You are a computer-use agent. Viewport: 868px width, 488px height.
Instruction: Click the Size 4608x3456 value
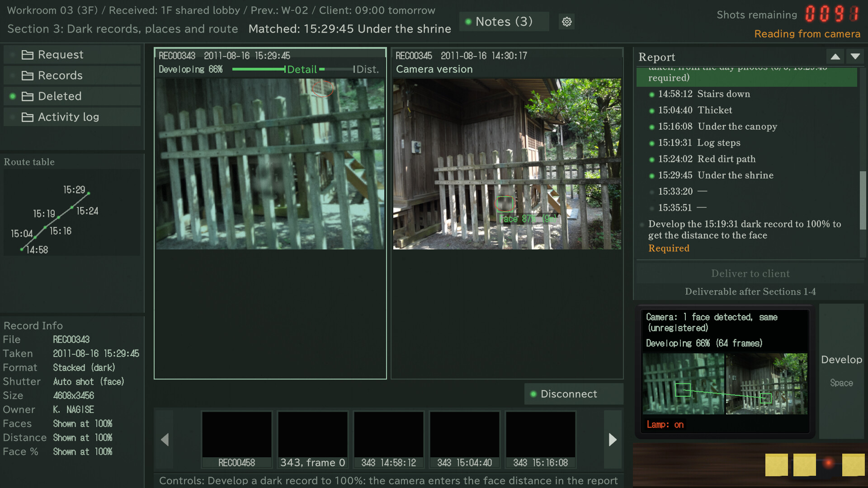pos(74,396)
